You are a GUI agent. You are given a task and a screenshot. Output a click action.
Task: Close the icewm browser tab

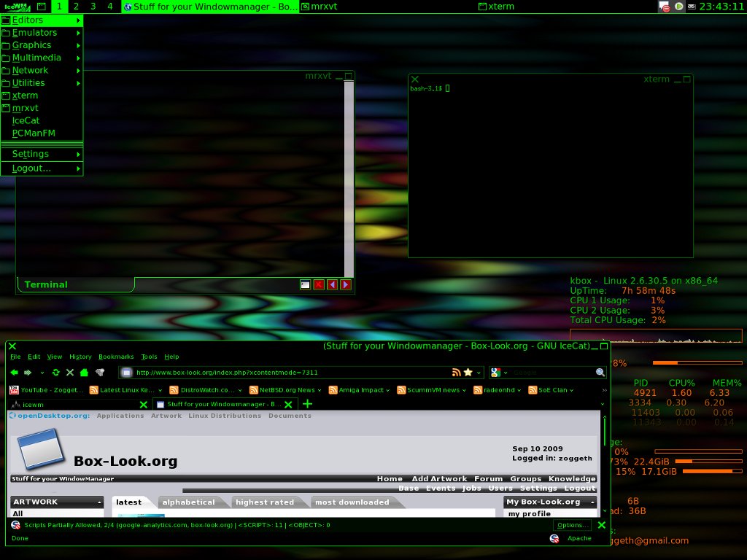click(x=144, y=404)
